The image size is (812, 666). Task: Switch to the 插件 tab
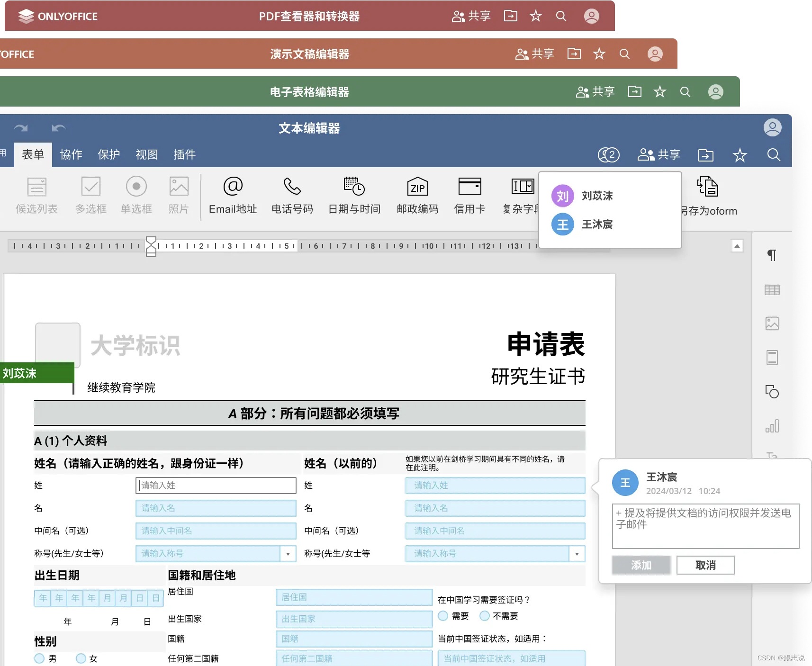tap(185, 154)
